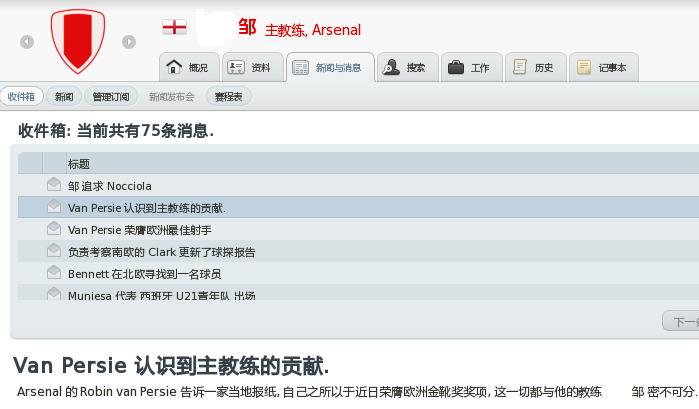699x409 pixels.
Task: Switch to the 新闻与消息 tab
Action: coord(330,67)
